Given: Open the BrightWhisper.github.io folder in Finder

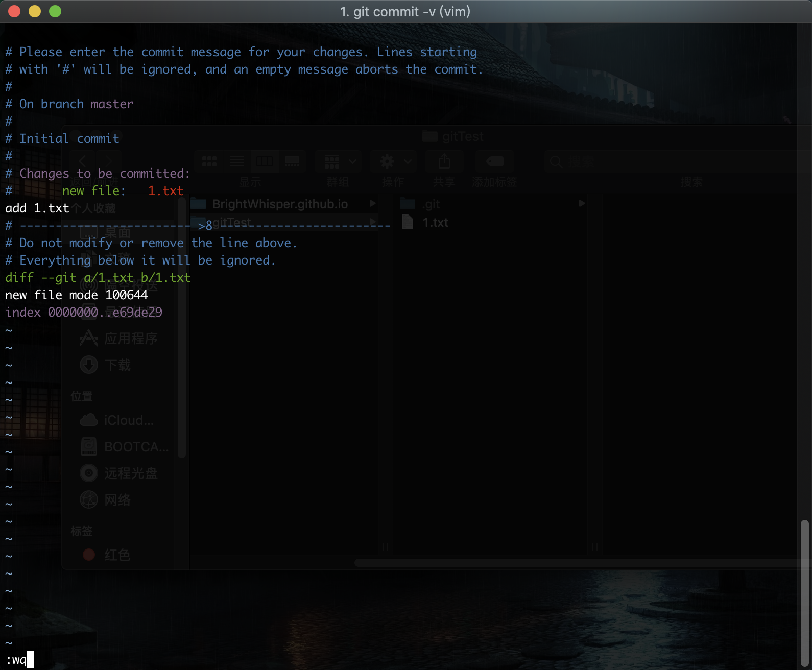Looking at the screenshot, I should click(x=280, y=204).
